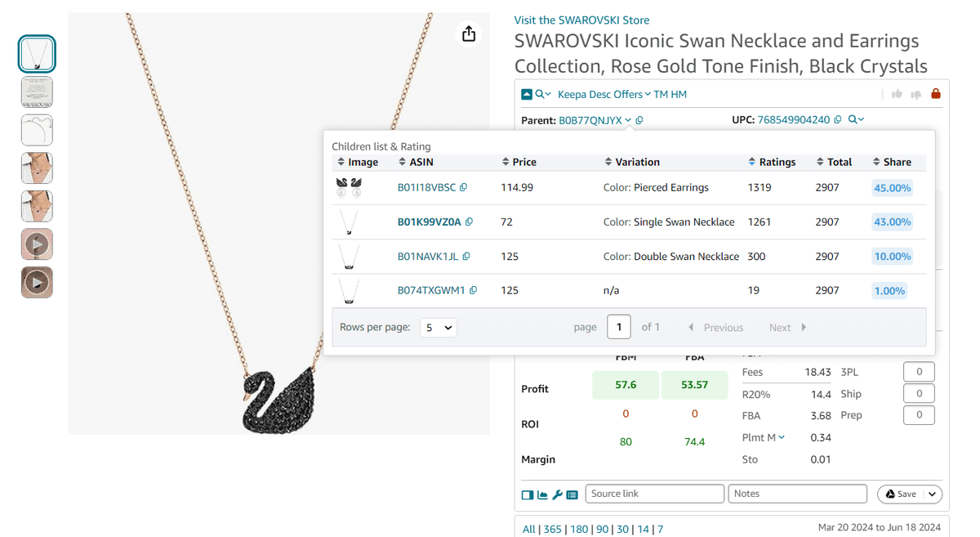This screenshot has width=980, height=537.
Task: Click the red lock icon
Action: tap(936, 94)
